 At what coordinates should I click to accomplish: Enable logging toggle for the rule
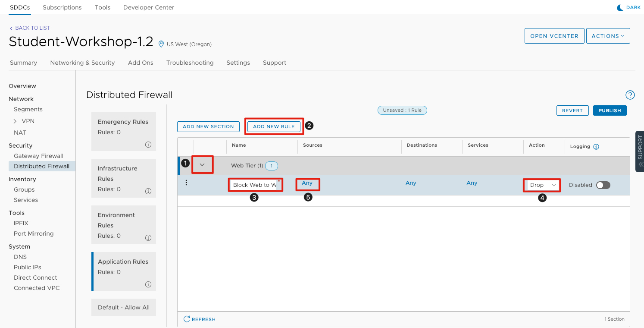(x=603, y=185)
